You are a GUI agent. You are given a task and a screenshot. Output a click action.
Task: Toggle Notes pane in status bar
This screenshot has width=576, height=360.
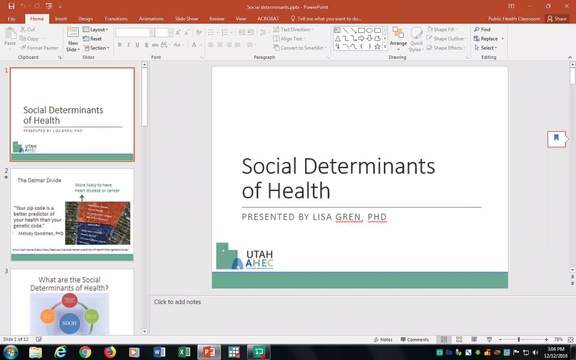point(383,339)
